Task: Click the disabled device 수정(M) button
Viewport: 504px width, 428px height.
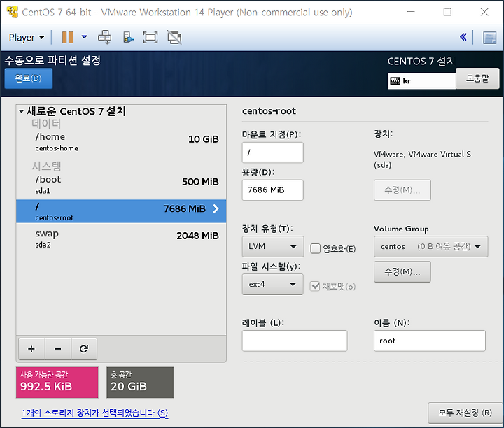Action: click(402, 190)
